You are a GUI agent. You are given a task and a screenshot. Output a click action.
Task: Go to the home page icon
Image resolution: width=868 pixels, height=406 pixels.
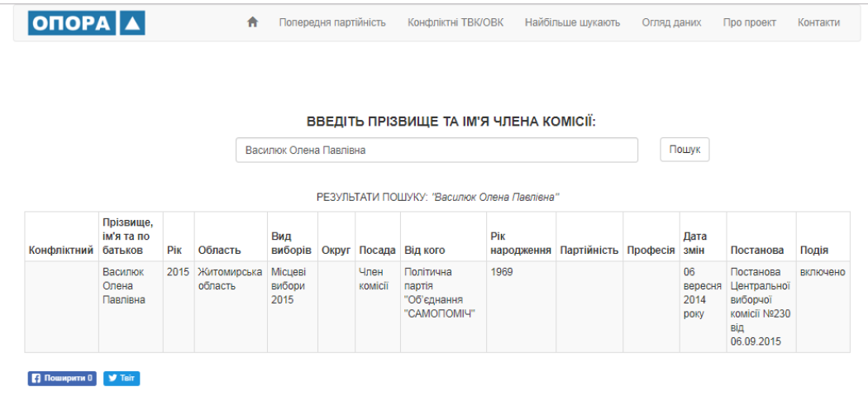253,22
